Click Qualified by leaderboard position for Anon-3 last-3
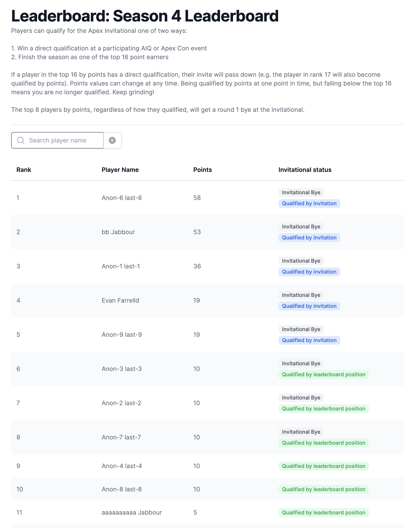 click(323, 375)
